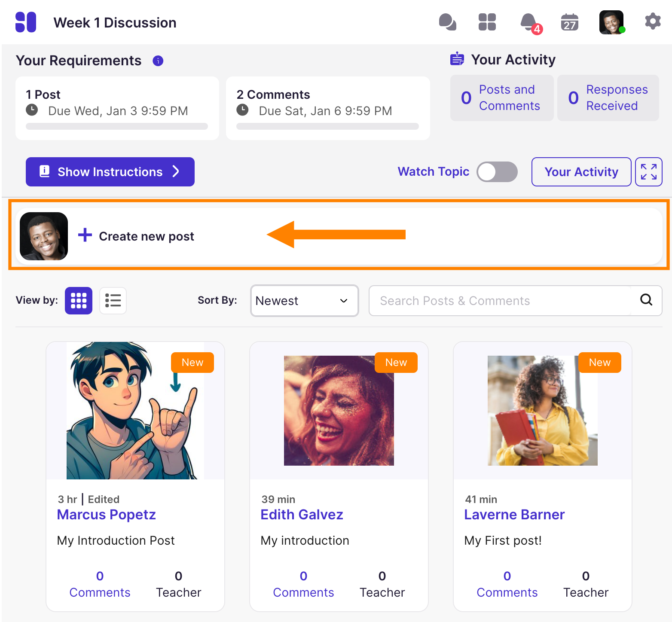
Task: Open the profile avatar menu
Action: 611,22
